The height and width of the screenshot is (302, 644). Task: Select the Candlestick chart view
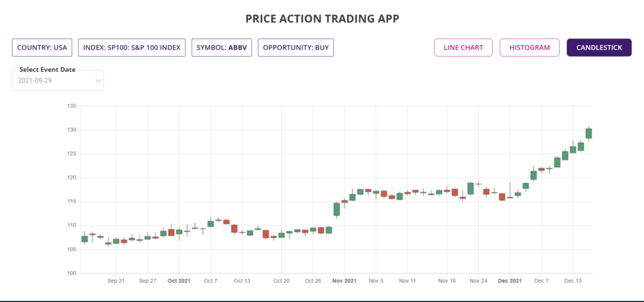point(599,47)
